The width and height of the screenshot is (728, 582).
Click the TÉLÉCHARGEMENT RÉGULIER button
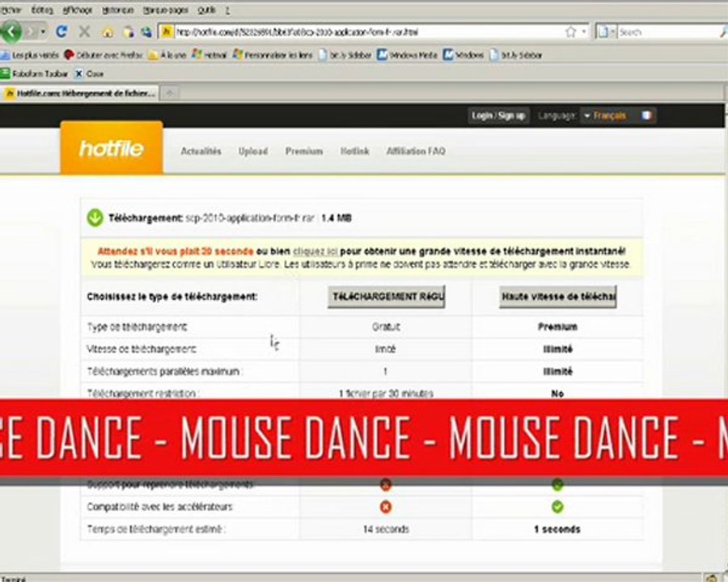coord(387,297)
